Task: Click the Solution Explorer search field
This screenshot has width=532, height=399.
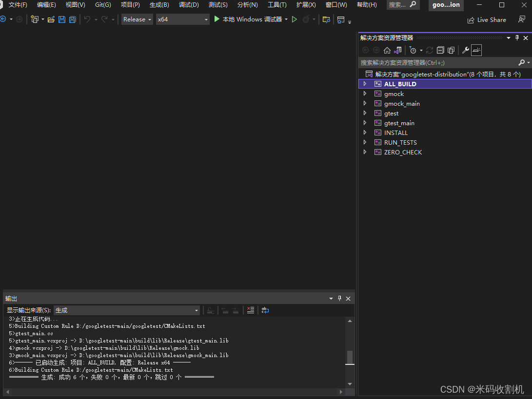Action: click(438, 62)
